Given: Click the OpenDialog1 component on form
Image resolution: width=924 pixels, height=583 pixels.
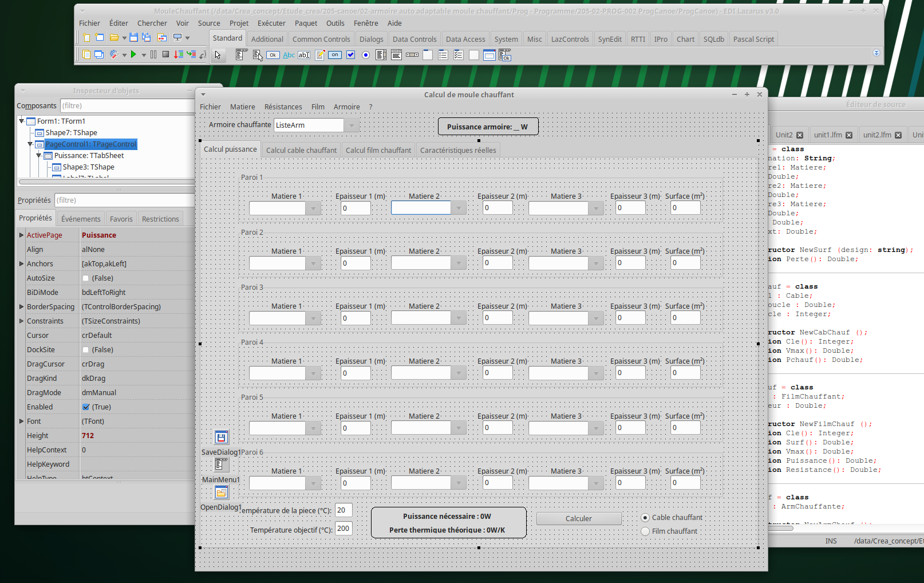Looking at the screenshot, I should 222,493.
